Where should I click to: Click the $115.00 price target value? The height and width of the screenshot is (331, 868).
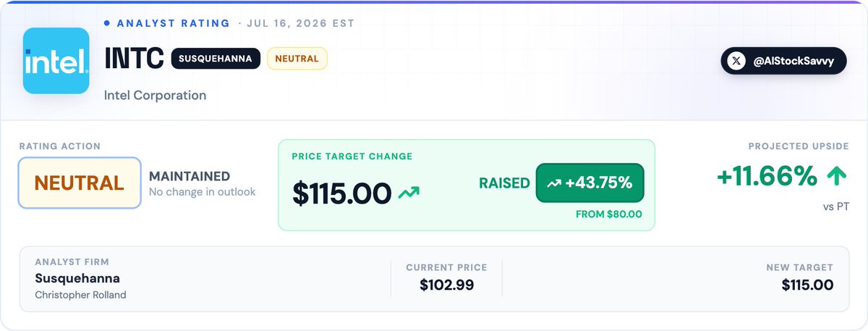342,193
